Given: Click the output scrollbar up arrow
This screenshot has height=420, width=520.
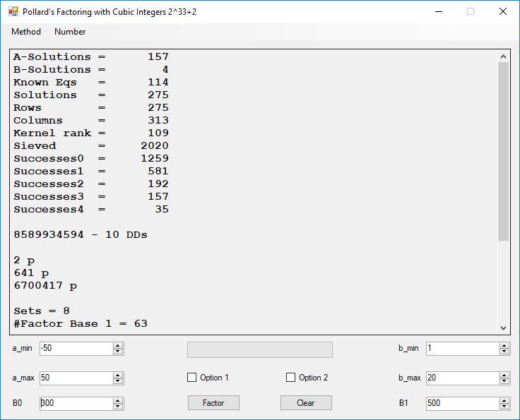Looking at the screenshot, I should (x=503, y=56).
